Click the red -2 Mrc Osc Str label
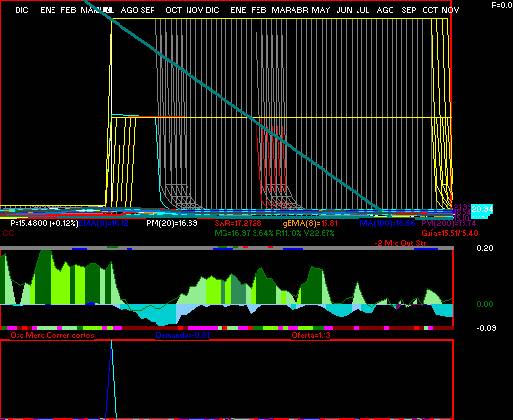This screenshot has height=420, width=513. (x=400, y=243)
